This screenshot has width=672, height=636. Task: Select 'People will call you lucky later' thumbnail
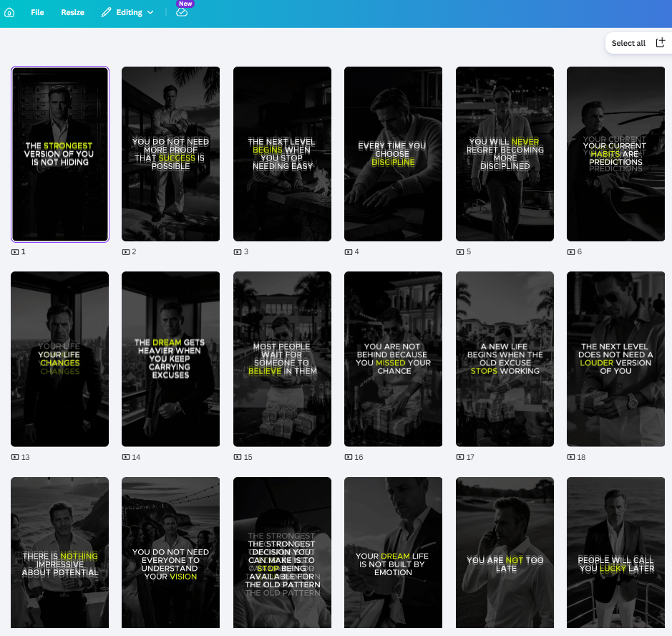tap(615, 552)
